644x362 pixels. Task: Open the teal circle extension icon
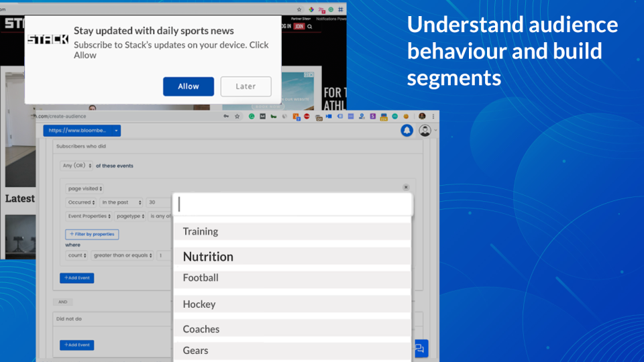pos(394,117)
